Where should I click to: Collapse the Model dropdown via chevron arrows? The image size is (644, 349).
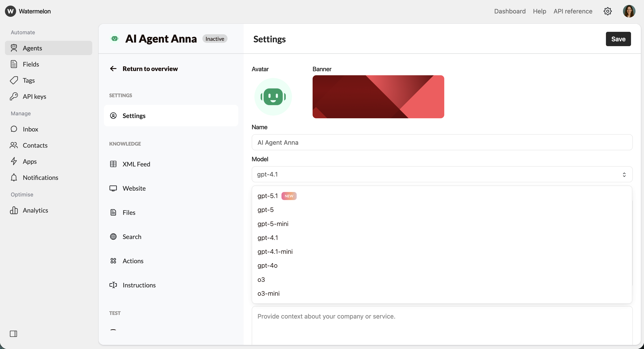[x=624, y=174]
